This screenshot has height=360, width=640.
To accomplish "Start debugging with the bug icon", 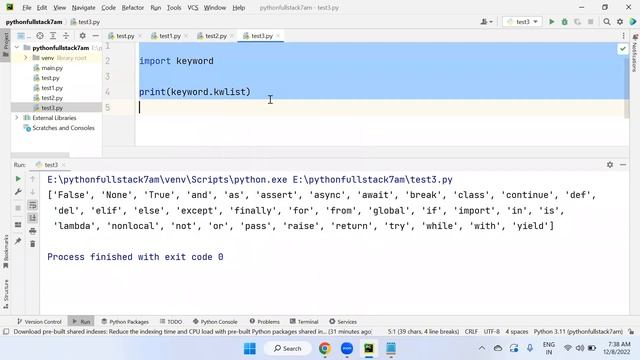I will pos(564,22).
